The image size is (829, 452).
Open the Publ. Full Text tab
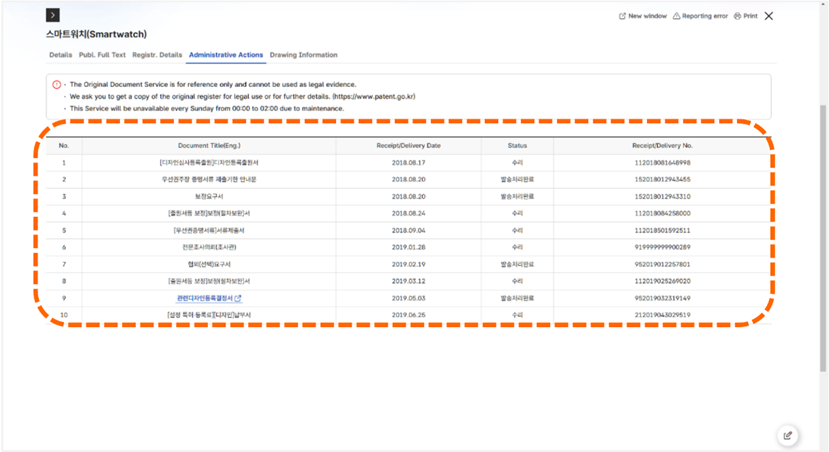103,55
